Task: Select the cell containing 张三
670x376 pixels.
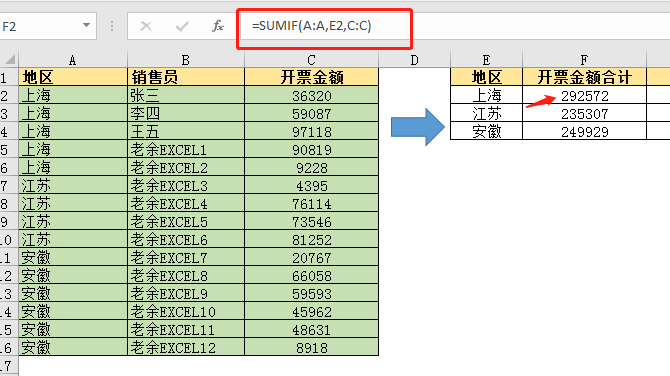Action: tap(186, 95)
